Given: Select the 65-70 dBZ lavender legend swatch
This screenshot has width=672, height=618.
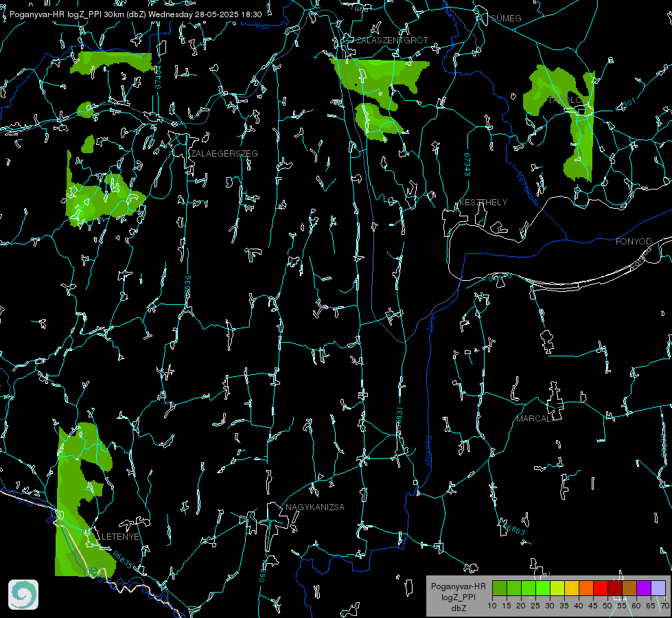Looking at the screenshot, I should (x=658, y=588).
